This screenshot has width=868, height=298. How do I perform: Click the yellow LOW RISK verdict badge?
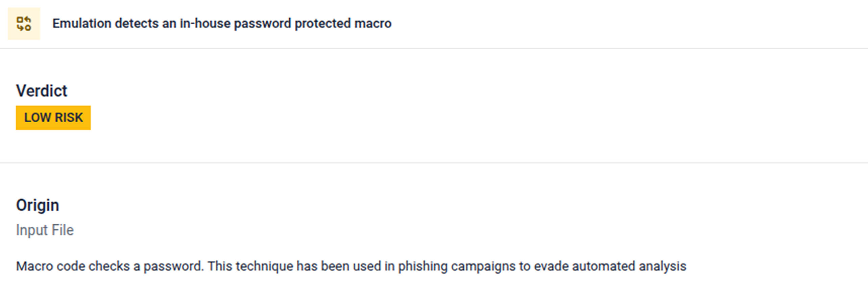click(x=53, y=118)
